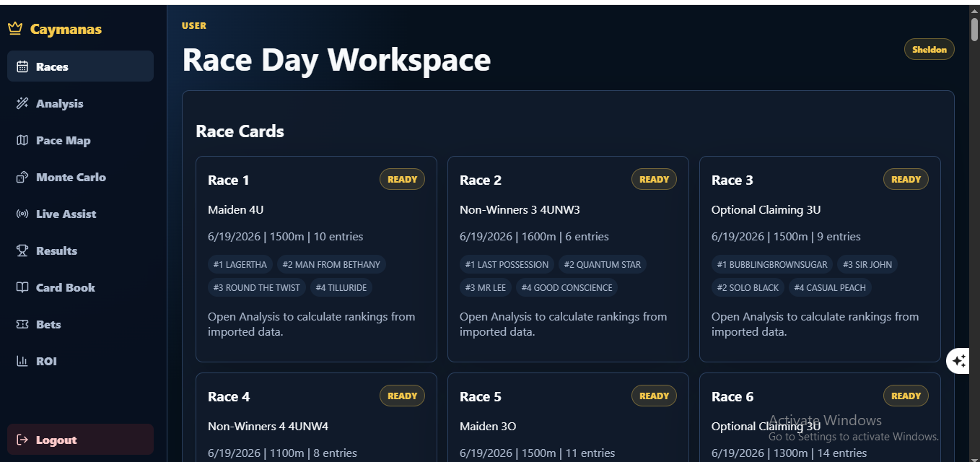Screen dimensions: 980x462
Task: Click the Maiden 3O race type text
Action: pyautogui.click(x=488, y=427)
